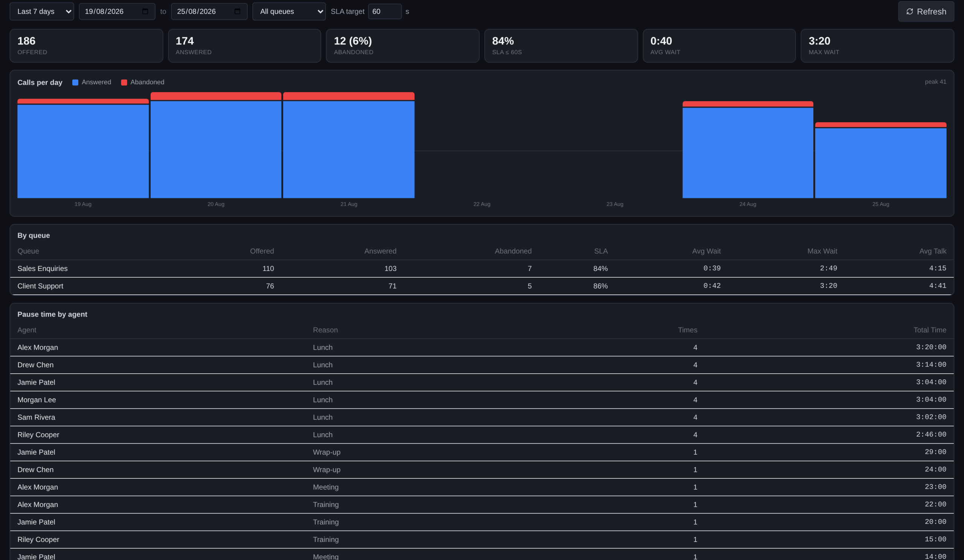Click Client Support avg talk 4:41
This screenshot has width=964, height=560.
(x=938, y=286)
